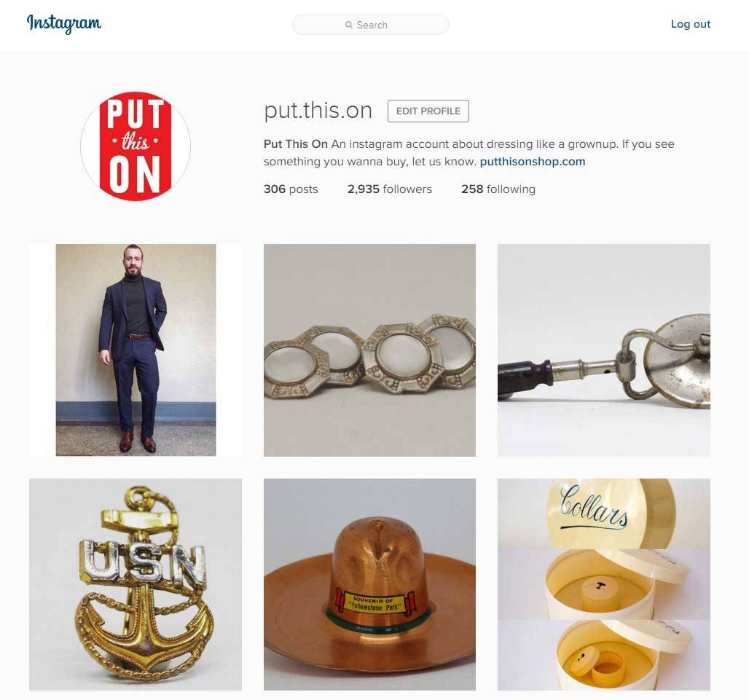Open the 2,935 followers list
The width and height of the screenshot is (749, 700).
pos(389,189)
